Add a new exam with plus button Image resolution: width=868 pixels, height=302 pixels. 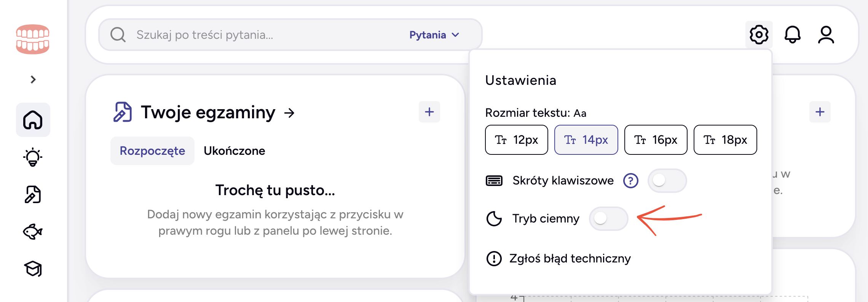tap(429, 112)
